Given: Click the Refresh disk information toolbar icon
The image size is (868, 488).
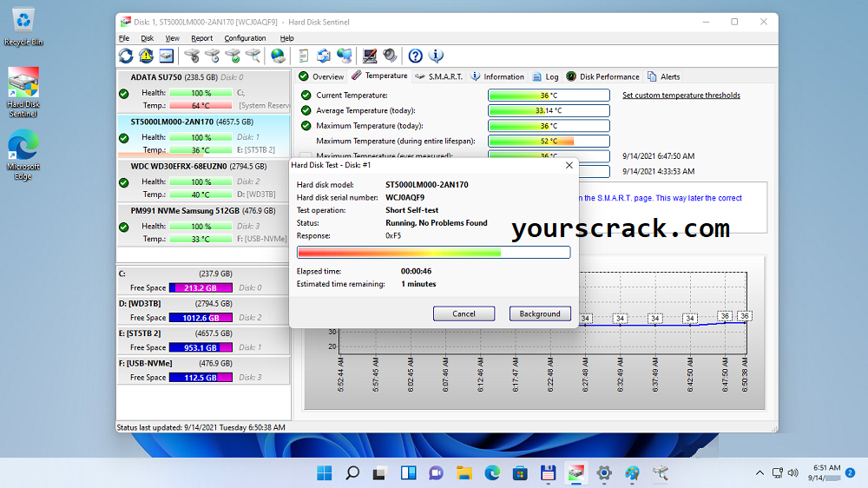Looking at the screenshot, I should pyautogui.click(x=126, y=56).
